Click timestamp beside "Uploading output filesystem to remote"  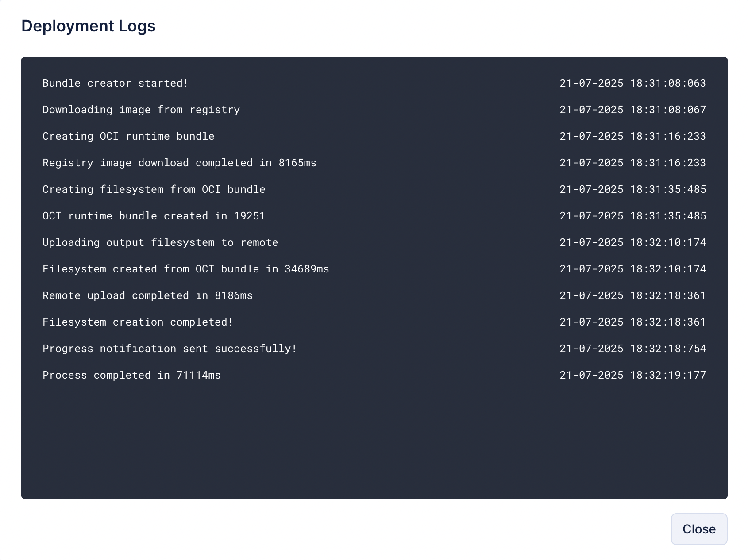[632, 242]
